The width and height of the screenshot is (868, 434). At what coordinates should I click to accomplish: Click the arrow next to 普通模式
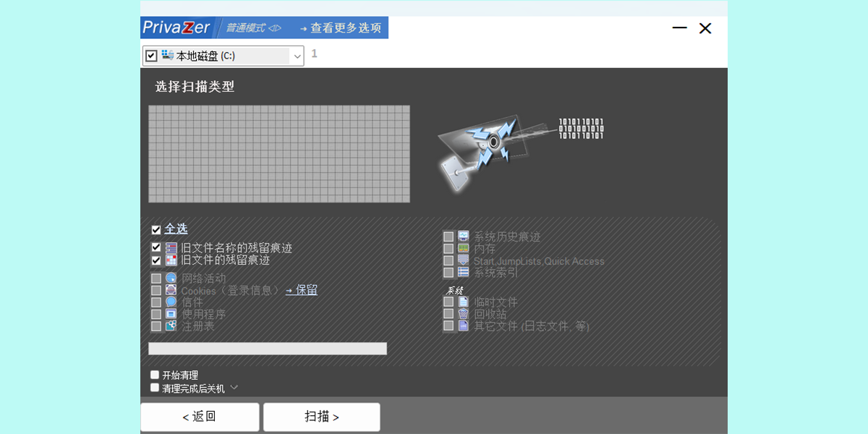[274, 27]
